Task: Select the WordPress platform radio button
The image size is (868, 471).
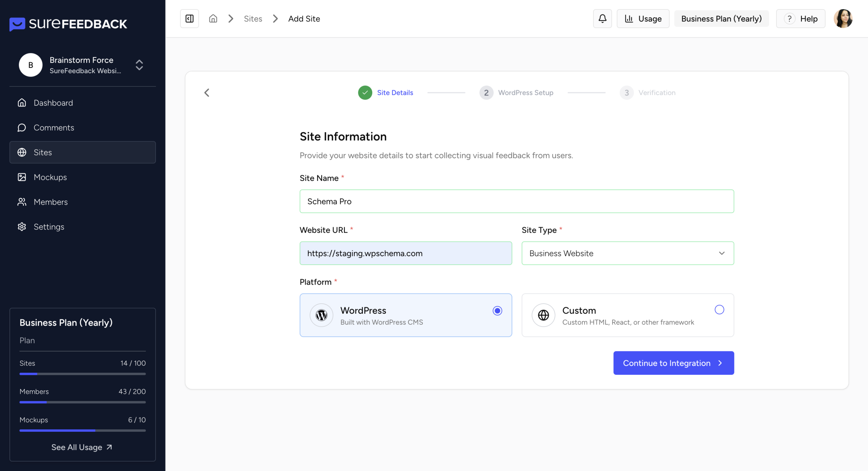Action: pyautogui.click(x=497, y=311)
